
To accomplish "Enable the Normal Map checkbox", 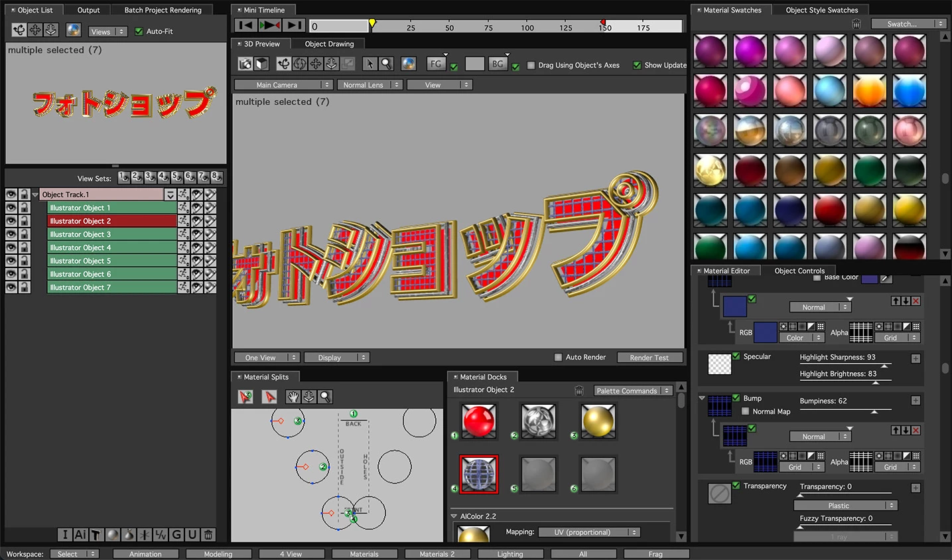I will pyautogui.click(x=745, y=411).
